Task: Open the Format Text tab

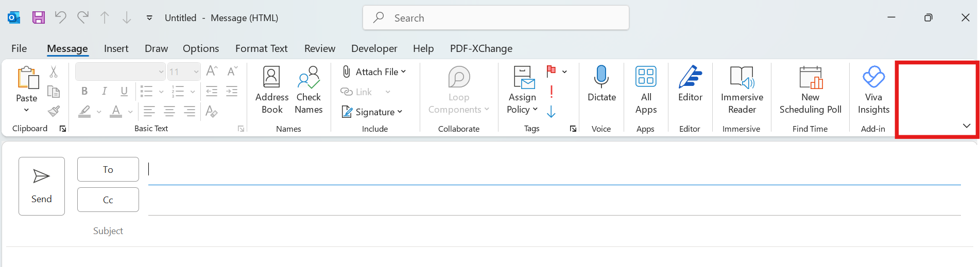Action: [261, 48]
